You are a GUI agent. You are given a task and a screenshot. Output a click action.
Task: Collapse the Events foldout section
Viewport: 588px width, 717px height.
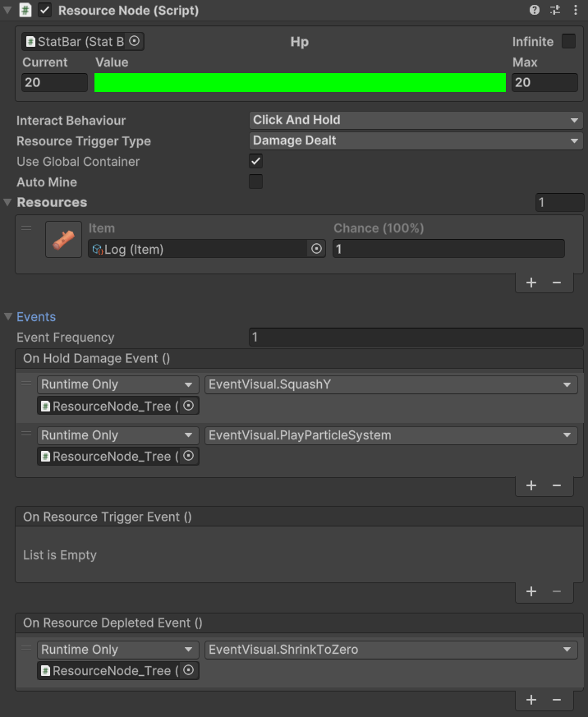coord(9,317)
